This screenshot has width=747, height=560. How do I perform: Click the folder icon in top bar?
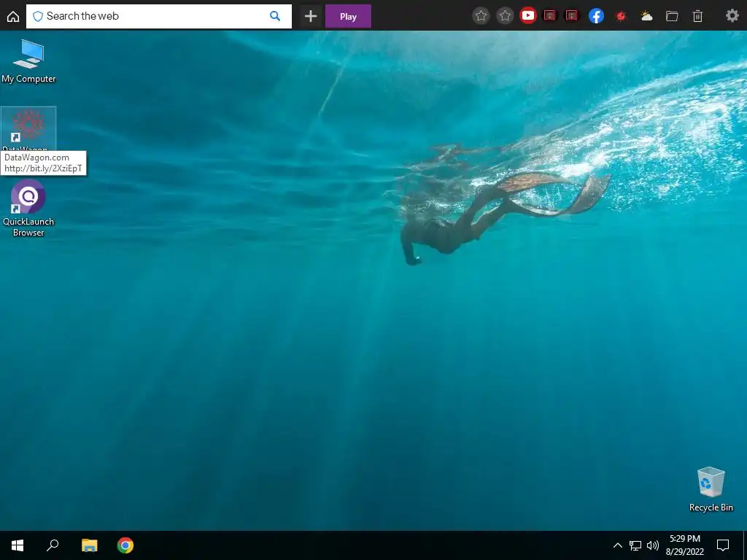point(672,16)
